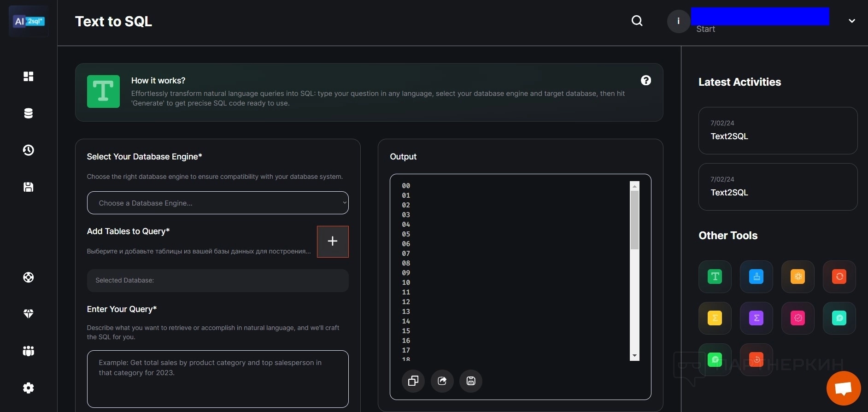Click the green T icon in How it works banner
This screenshot has height=412, width=868.
(103, 91)
